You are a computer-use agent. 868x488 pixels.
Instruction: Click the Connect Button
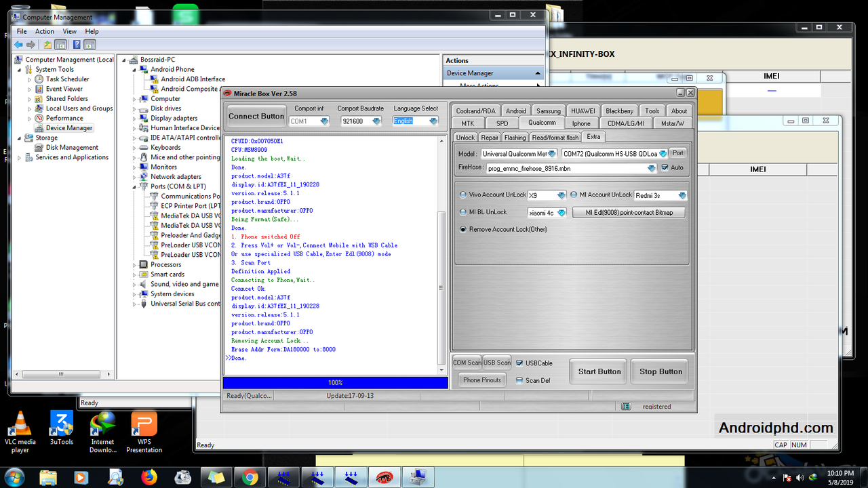click(x=256, y=116)
